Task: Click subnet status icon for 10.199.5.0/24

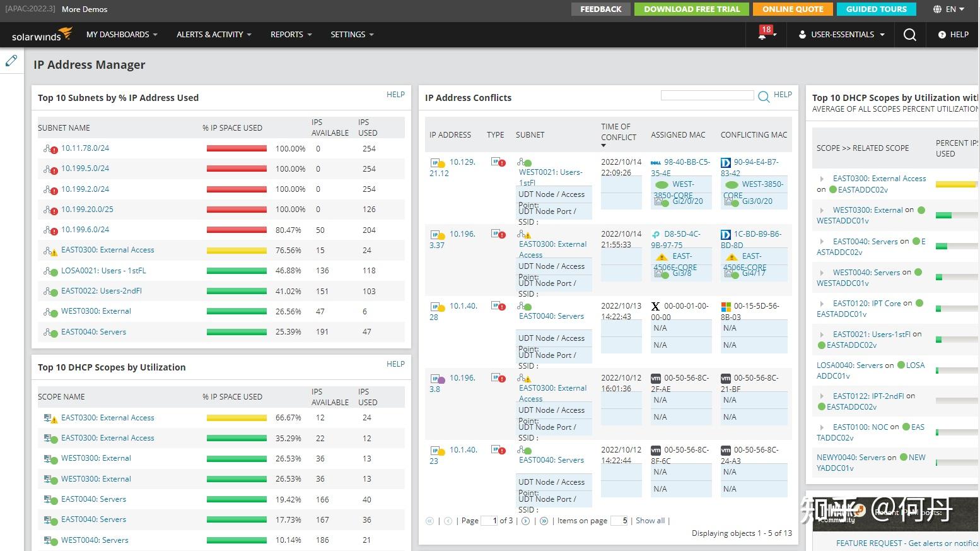Action: click(50, 169)
